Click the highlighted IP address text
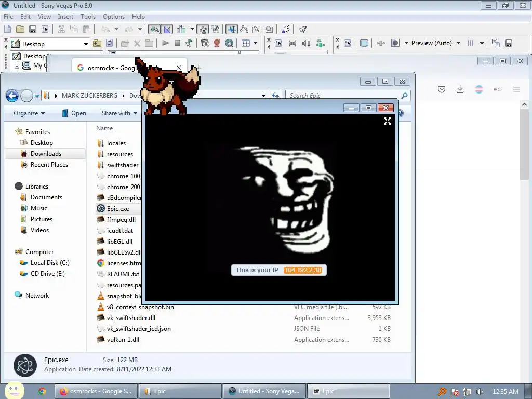Screen dimensions: 532x399 click(x=303, y=270)
